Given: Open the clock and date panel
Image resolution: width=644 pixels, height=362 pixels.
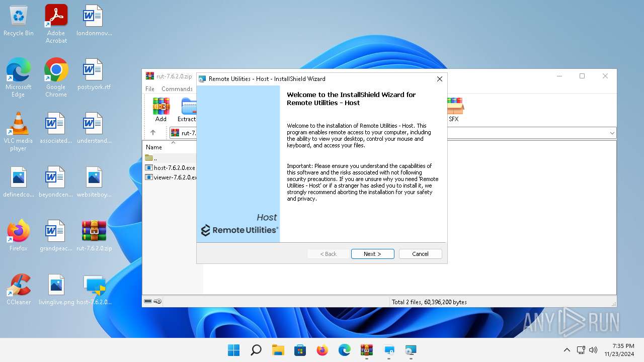Looking at the screenshot, I should 619,350.
